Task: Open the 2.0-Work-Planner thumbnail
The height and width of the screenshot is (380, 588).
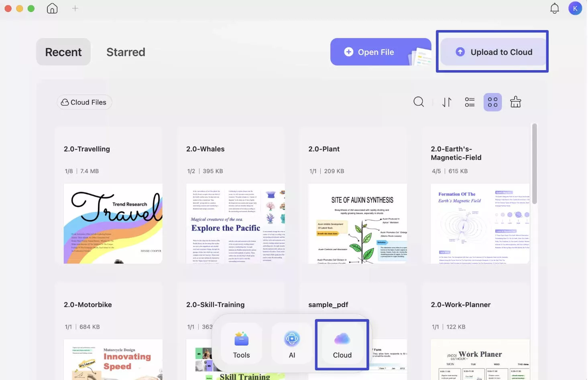Action: pos(480,360)
